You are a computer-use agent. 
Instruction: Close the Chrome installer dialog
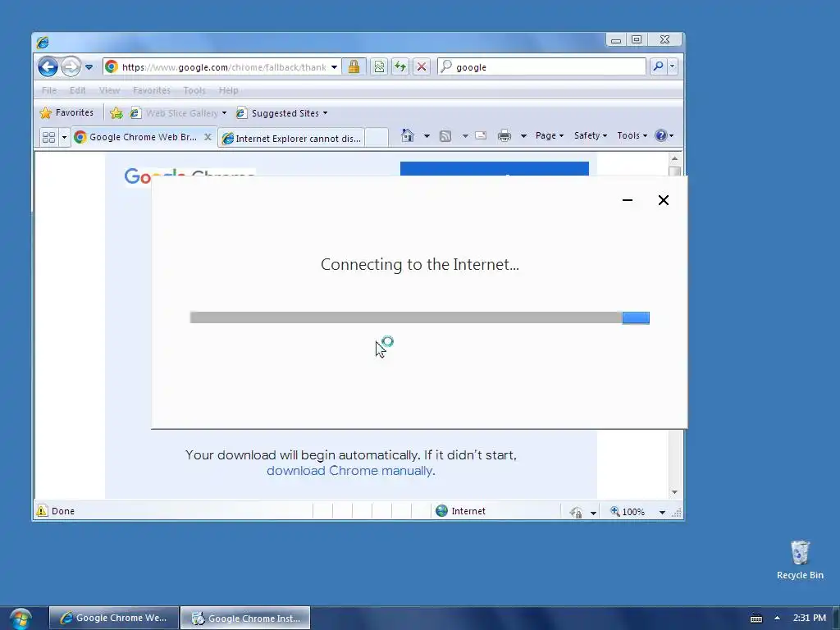(663, 200)
